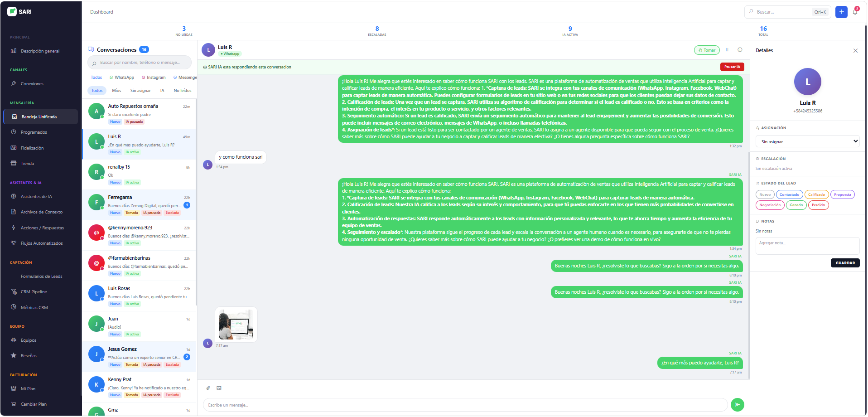Click the CRM Pipeline funnel icon
The image size is (868, 417).
click(14, 292)
